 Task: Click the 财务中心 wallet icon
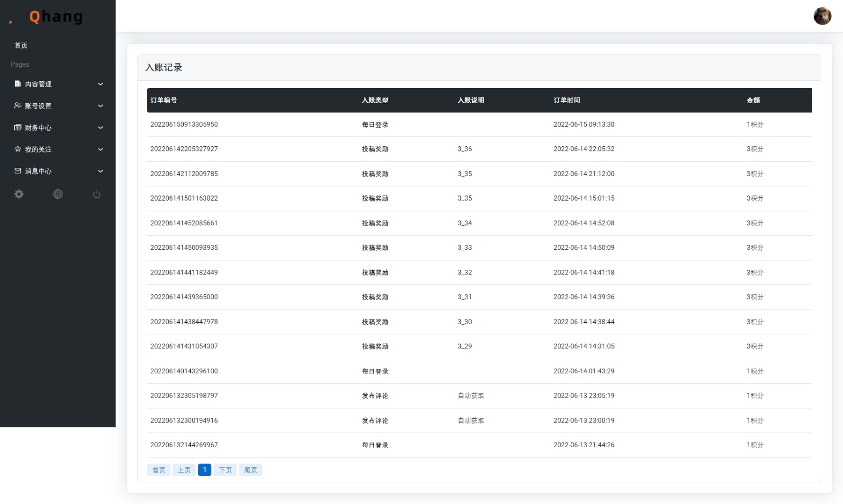point(18,127)
